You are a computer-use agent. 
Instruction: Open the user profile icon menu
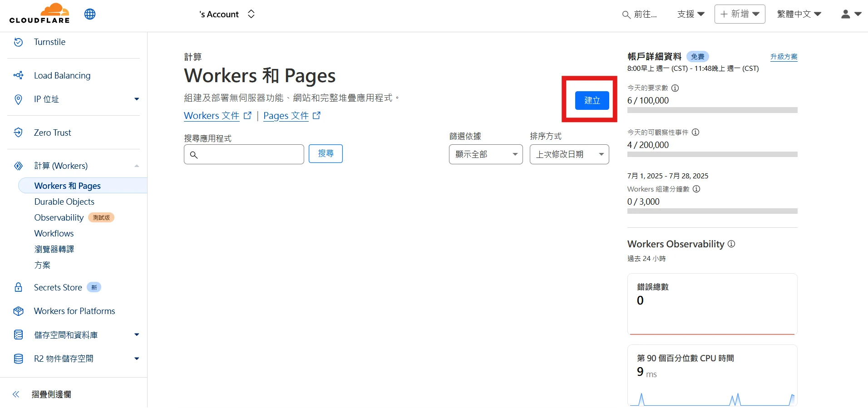(851, 14)
